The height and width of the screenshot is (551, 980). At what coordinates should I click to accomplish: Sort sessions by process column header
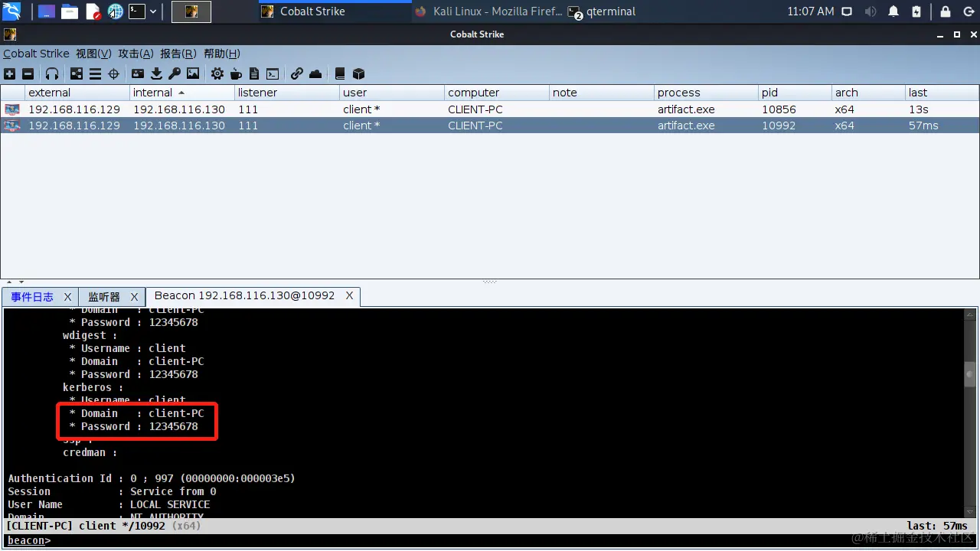707,93
